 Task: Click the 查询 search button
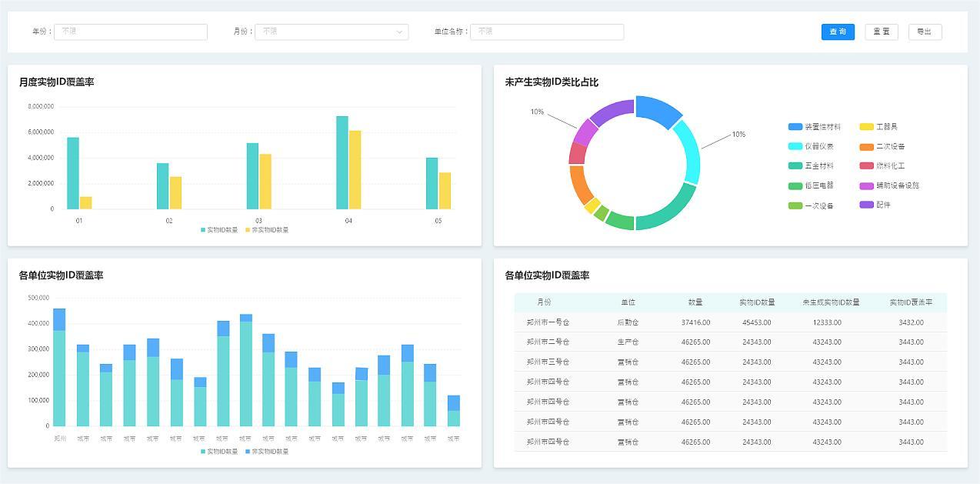click(x=838, y=32)
